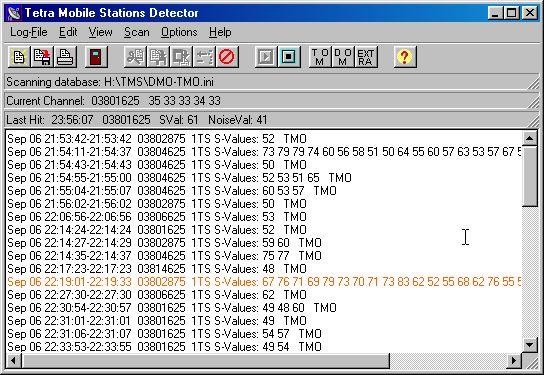
Task: Click the satellite dish title bar icon
Action: (14, 13)
